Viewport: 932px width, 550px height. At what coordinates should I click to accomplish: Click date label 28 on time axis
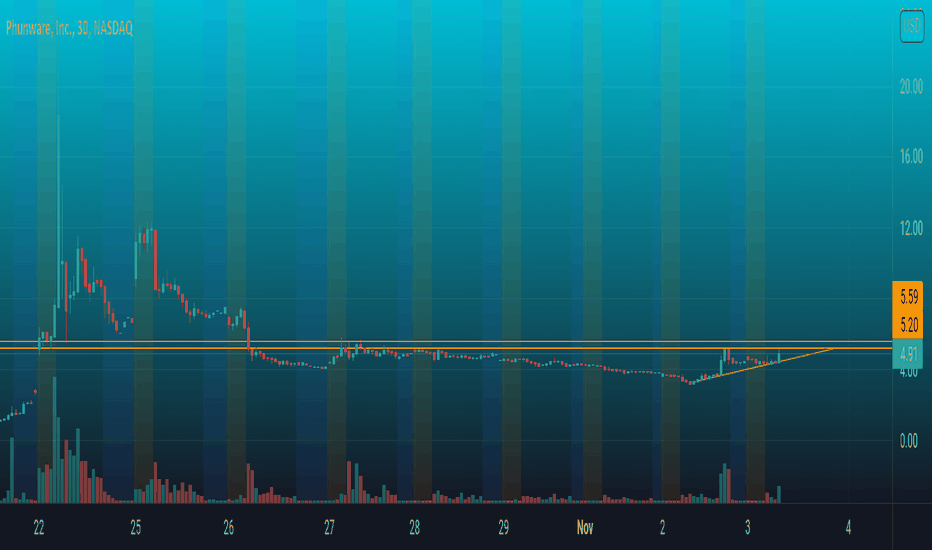[x=414, y=527]
